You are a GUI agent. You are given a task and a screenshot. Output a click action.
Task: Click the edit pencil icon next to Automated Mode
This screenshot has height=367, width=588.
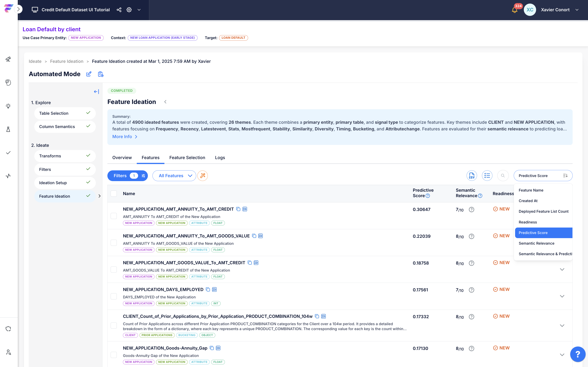(89, 74)
